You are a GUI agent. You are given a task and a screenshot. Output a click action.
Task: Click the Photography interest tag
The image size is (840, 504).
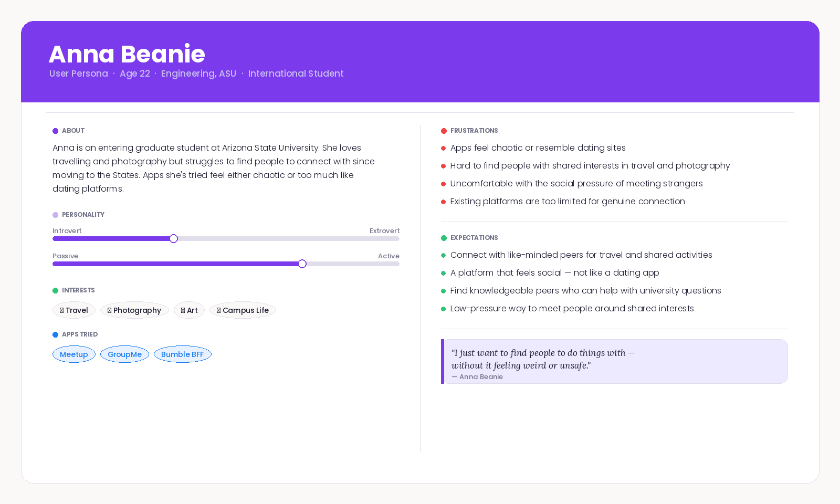[134, 310]
